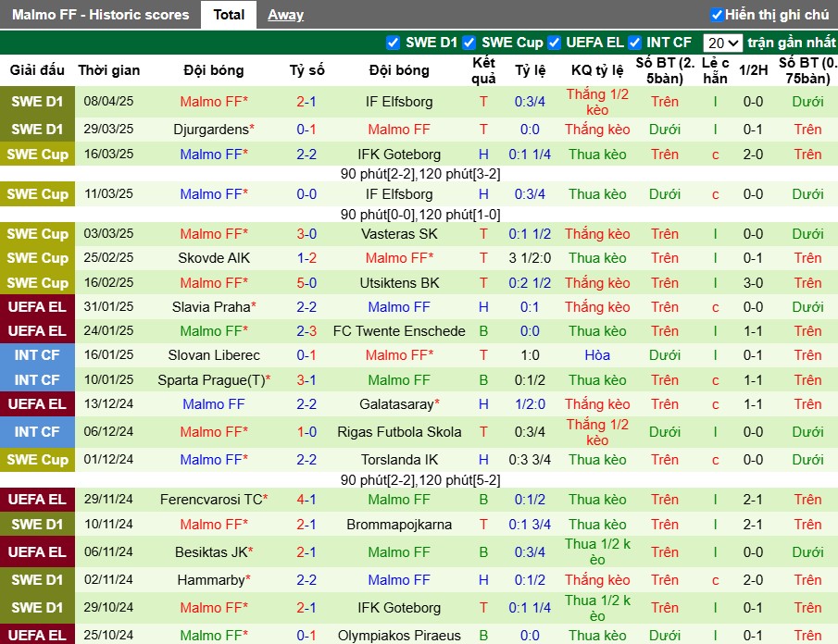This screenshot has height=644, width=838.
Task: Open 0-1 score of Djurgardens match
Action: (306, 130)
